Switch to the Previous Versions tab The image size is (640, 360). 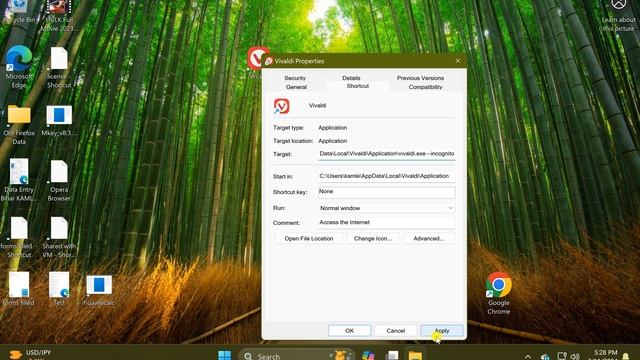coord(420,78)
